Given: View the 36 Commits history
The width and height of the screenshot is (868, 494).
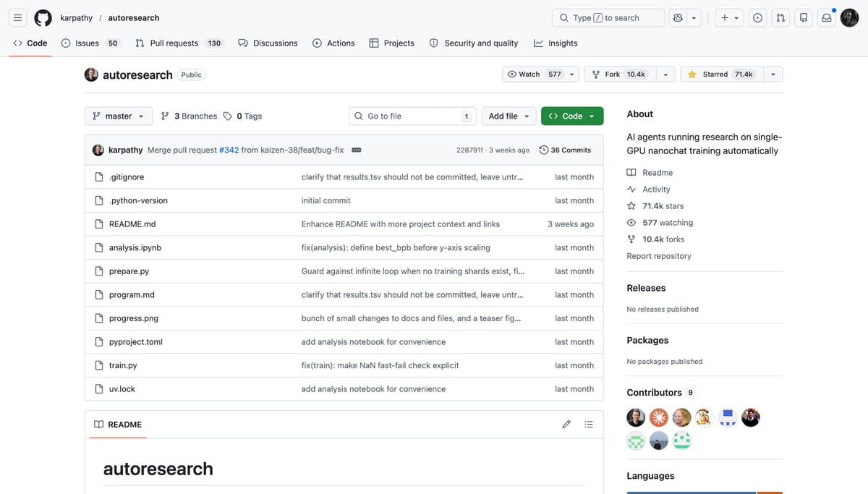Looking at the screenshot, I should (565, 150).
